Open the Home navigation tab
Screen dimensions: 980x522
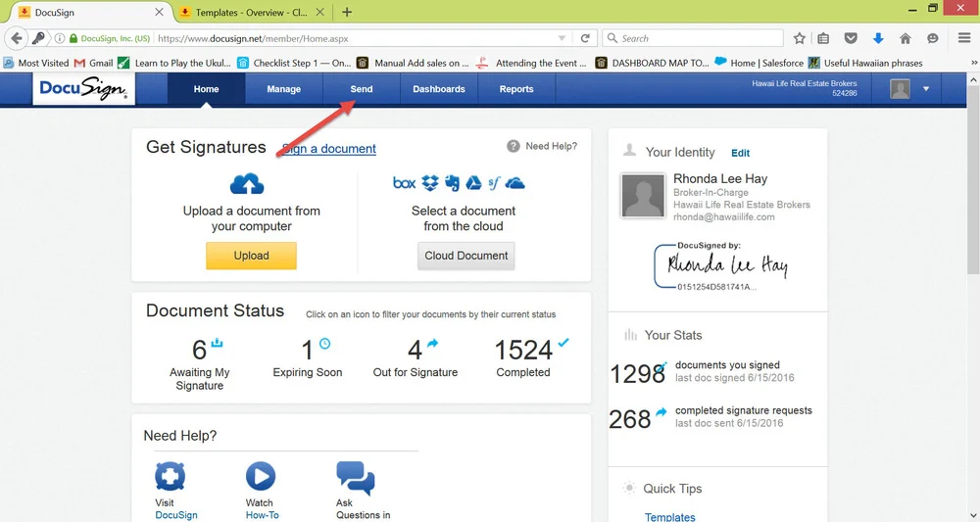pos(206,89)
